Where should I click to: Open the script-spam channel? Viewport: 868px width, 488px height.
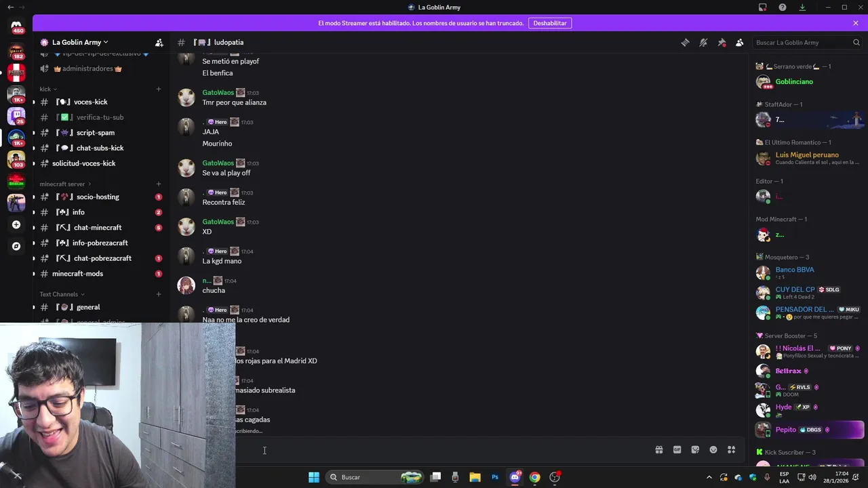pyautogui.click(x=100, y=133)
